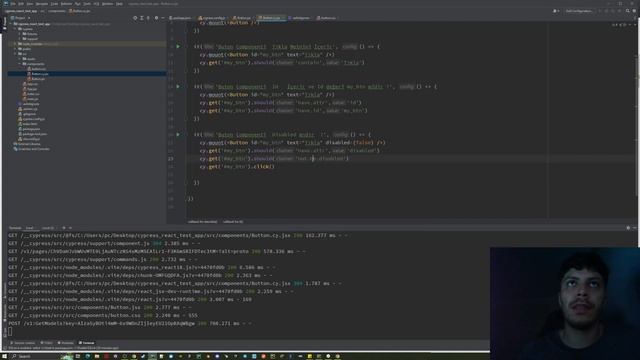This screenshot has height=360, width=640.
Task: Expand the node_modules folder
Action: [15, 44]
